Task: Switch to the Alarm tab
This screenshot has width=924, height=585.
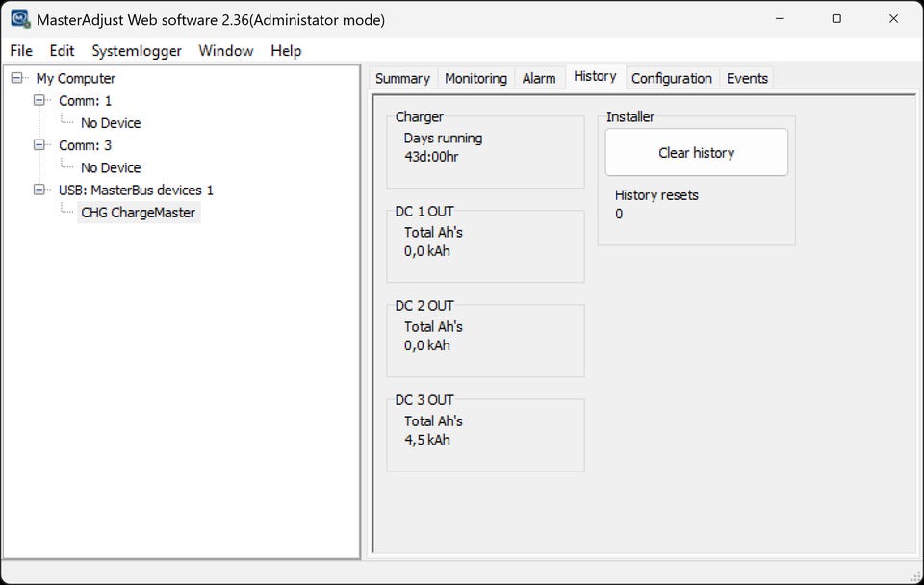Action: 539,78
